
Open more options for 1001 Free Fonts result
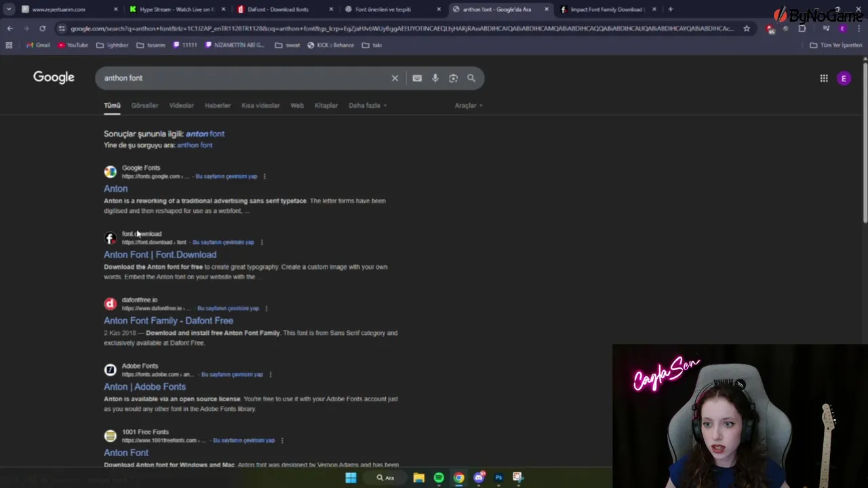[x=282, y=441]
